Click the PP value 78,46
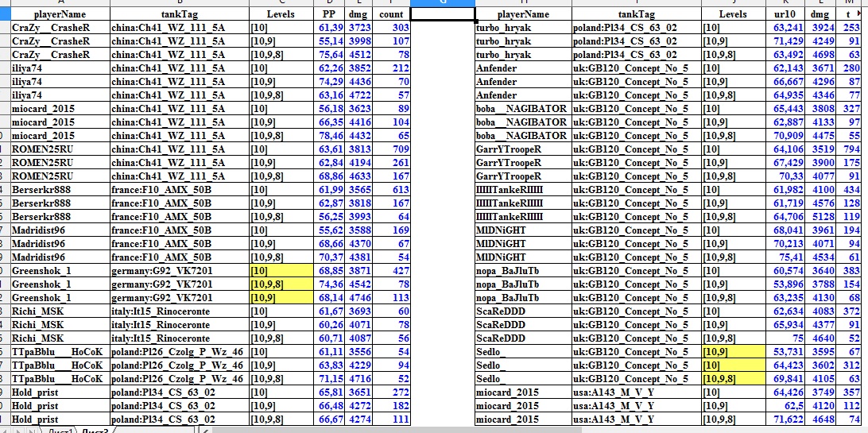 click(331, 136)
